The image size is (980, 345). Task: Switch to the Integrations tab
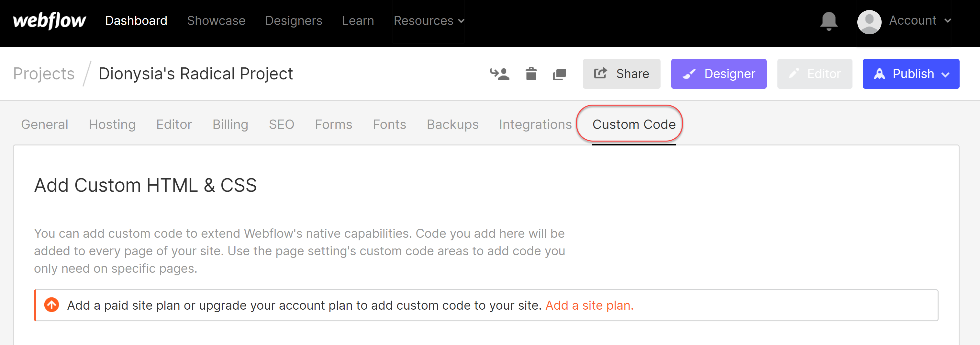(535, 124)
